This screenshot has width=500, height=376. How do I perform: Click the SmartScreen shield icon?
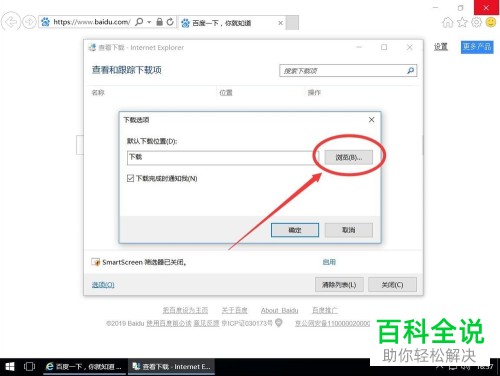click(x=96, y=262)
